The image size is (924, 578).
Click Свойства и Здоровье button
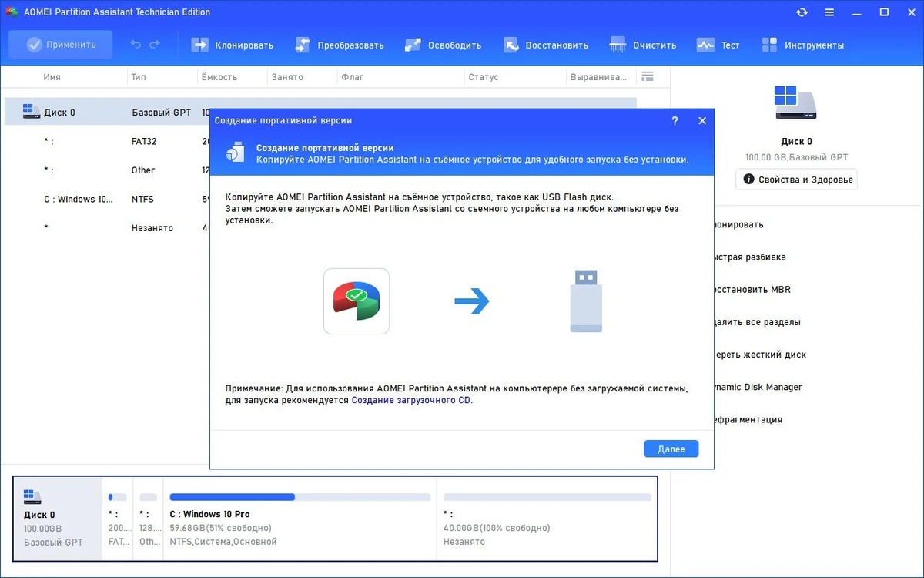point(796,180)
